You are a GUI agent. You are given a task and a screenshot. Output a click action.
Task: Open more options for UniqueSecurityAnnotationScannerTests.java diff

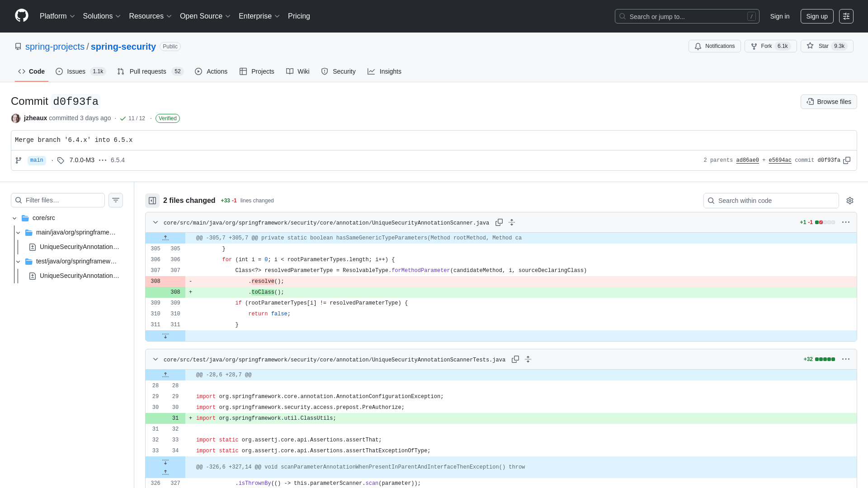coord(846,359)
